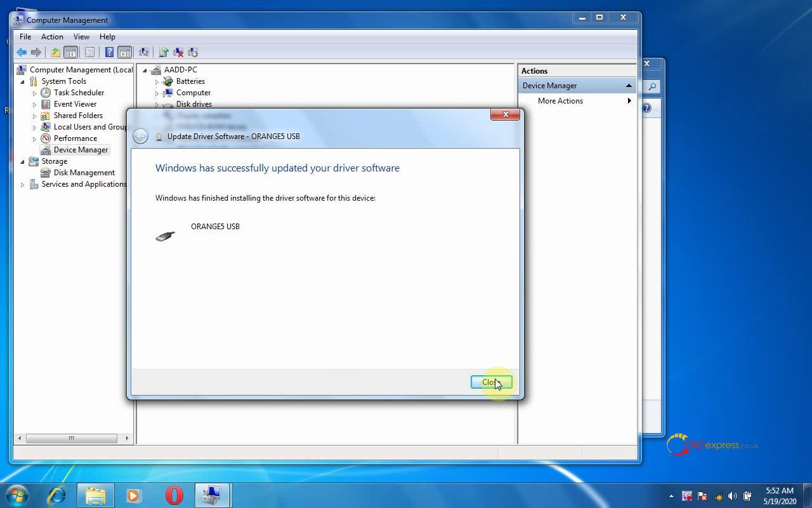Image resolution: width=812 pixels, height=508 pixels.
Task: Expand the Performance node
Action: click(35, 138)
